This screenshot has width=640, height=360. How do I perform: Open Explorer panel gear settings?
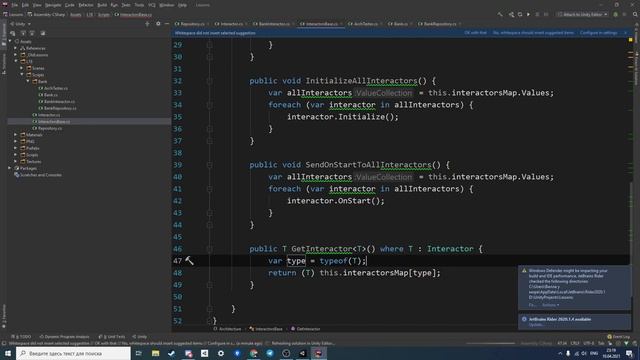click(158, 24)
